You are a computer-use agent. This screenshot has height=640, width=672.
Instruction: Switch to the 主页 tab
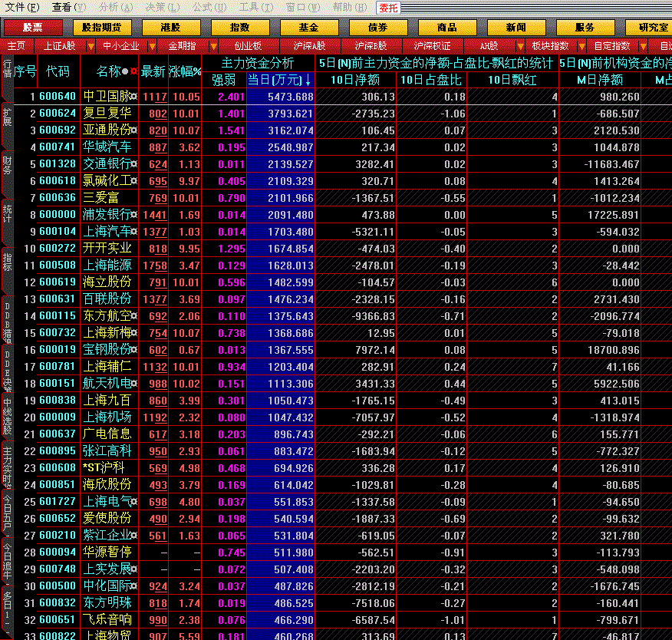(x=16, y=46)
